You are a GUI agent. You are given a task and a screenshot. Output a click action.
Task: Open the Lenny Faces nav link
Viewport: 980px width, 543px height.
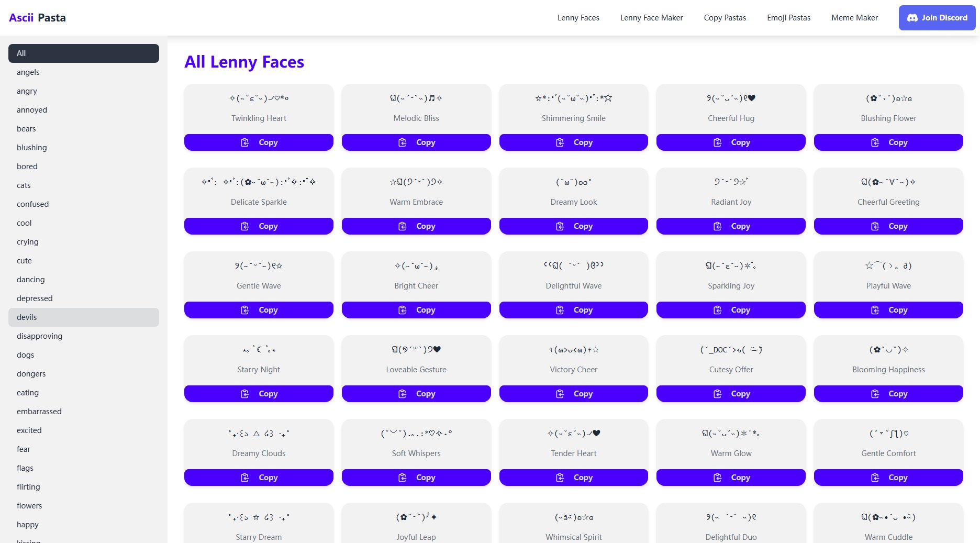coord(578,18)
